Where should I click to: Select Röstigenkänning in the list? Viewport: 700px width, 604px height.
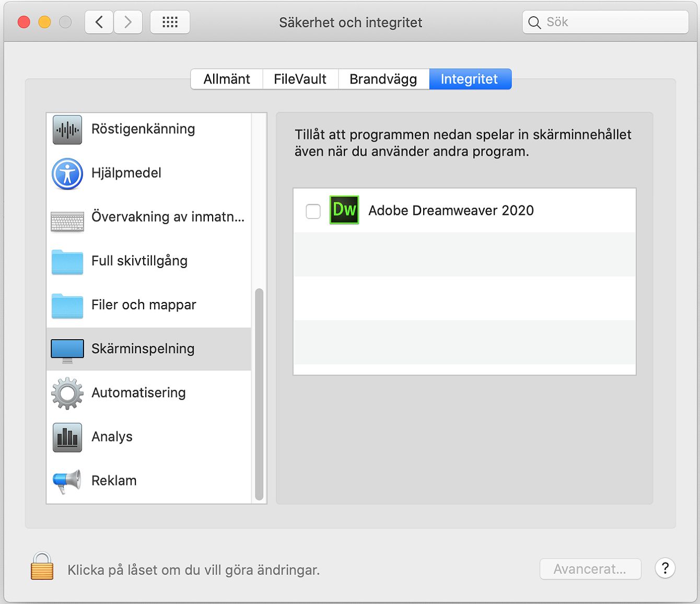149,130
